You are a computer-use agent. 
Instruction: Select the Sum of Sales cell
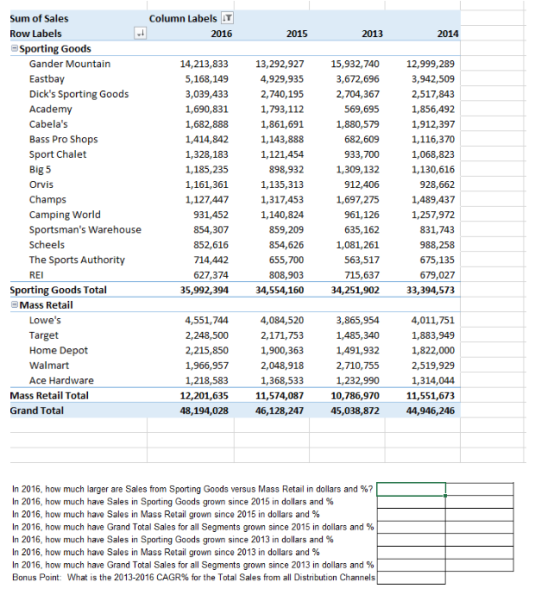click(39, 18)
